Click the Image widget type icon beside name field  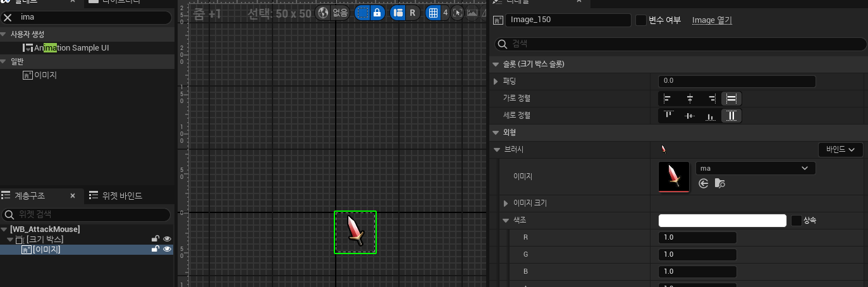(x=498, y=20)
